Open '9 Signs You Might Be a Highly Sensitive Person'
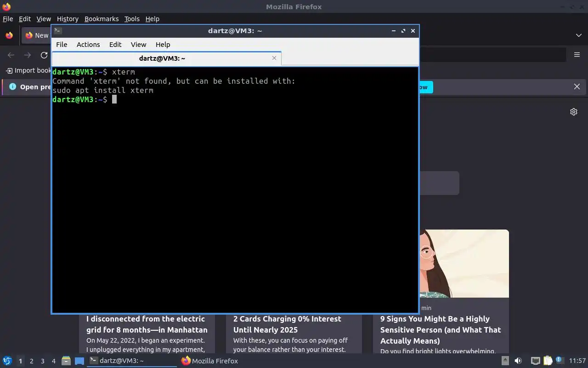Image resolution: width=588 pixels, height=368 pixels. tap(441, 330)
